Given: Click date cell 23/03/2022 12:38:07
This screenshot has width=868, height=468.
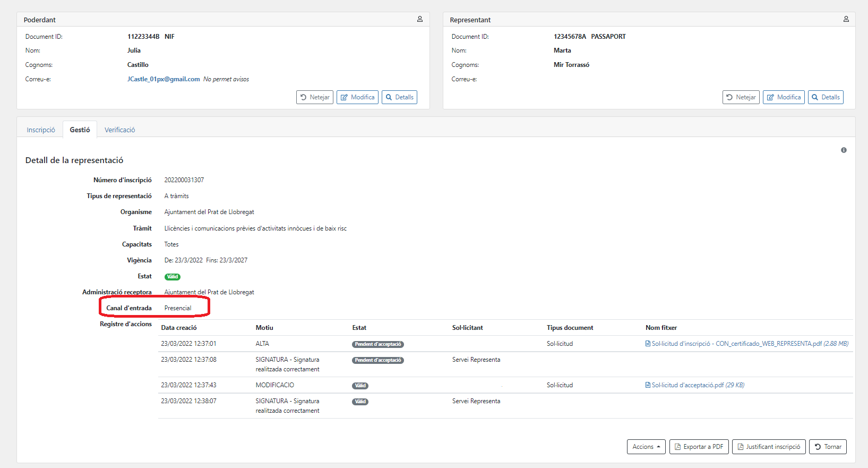Looking at the screenshot, I should 188,401.
